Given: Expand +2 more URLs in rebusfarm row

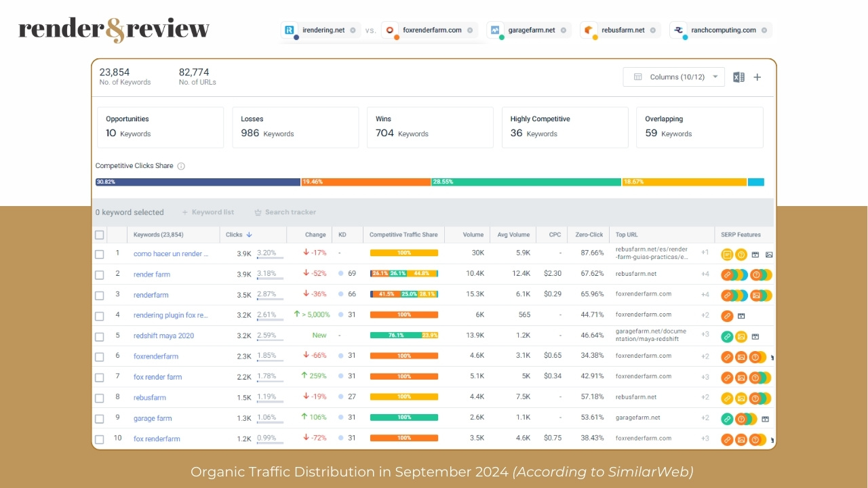Looking at the screenshot, I should pos(705,397).
